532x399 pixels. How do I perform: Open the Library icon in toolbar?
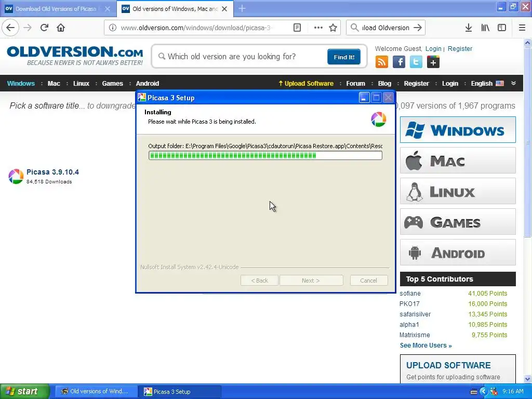tap(485, 28)
